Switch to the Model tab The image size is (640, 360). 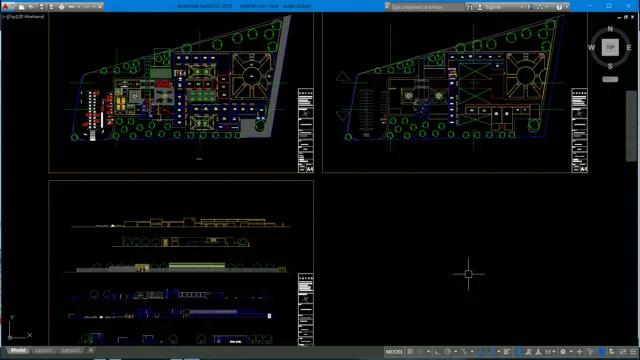[18, 350]
